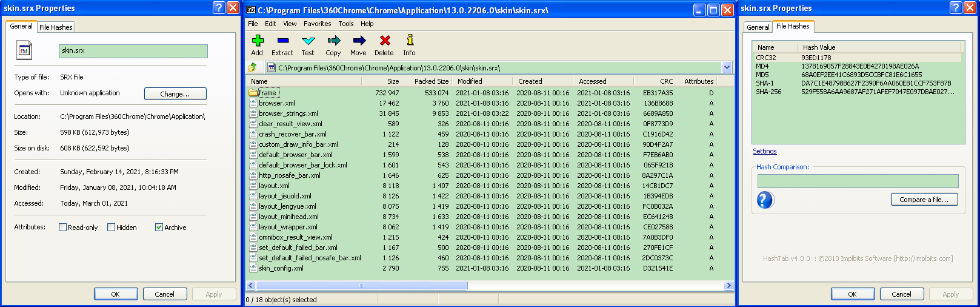Click the red Delete icon
The width and height of the screenshot is (980, 307).
click(x=384, y=41)
